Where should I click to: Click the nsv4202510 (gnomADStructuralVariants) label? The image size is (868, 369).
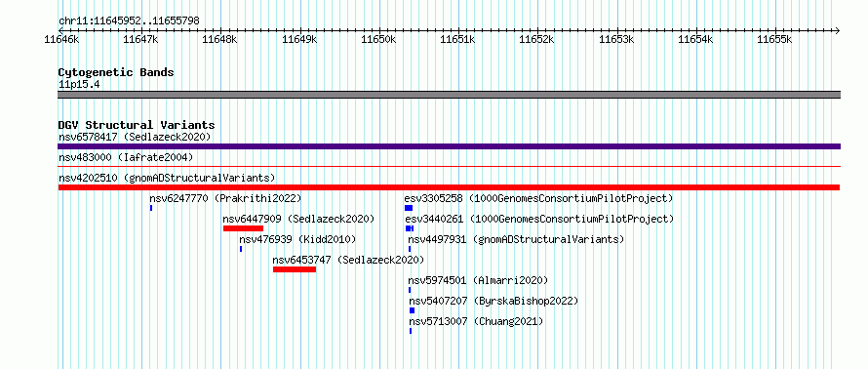point(167,178)
